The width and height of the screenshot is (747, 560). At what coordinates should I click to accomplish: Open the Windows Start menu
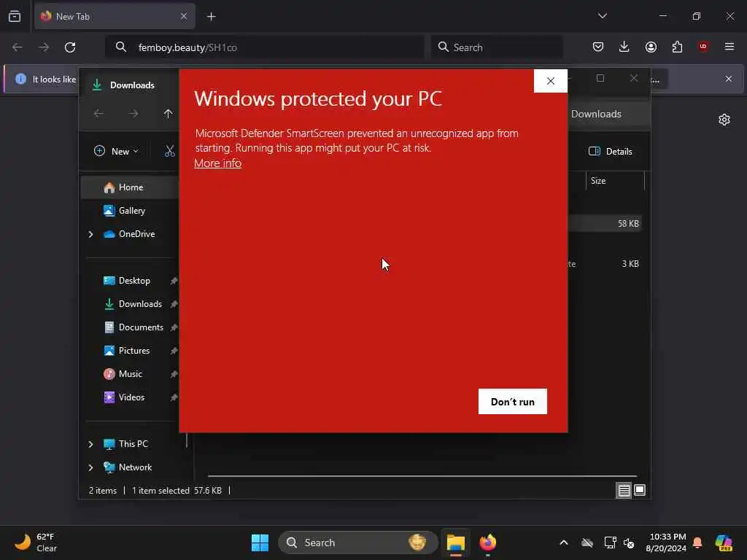(260, 542)
